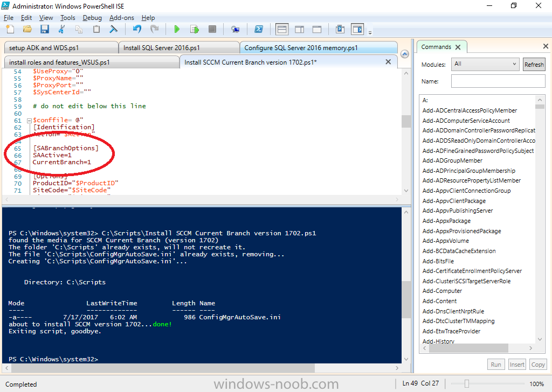Start PowerShell.exe with the blue console icon
This screenshot has height=392, width=552.
click(258, 30)
